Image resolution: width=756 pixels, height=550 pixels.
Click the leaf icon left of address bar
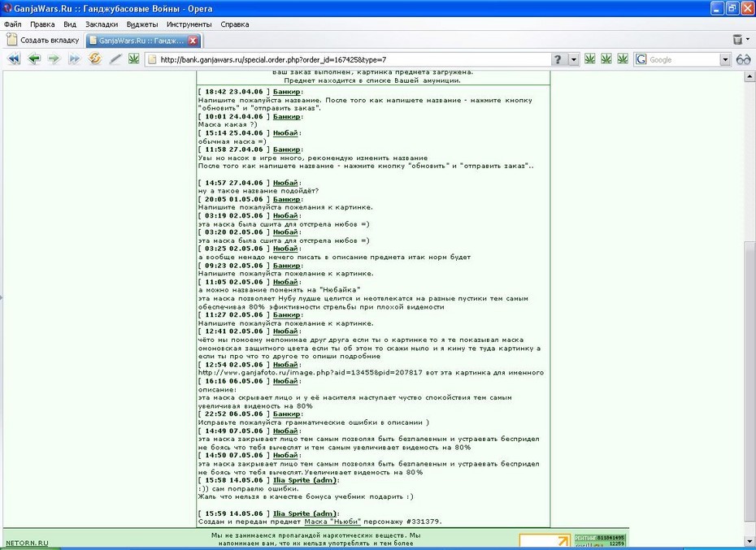coord(133,58)
